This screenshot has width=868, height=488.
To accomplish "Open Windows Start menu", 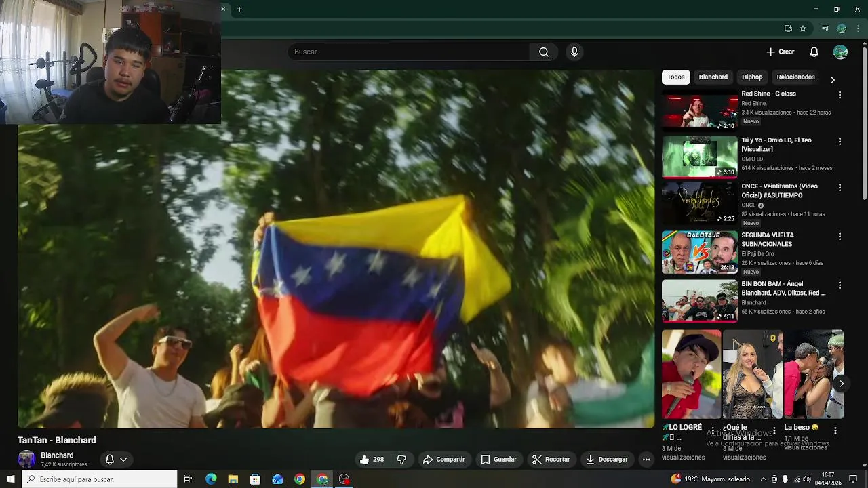I will click(x=10, y=479).
